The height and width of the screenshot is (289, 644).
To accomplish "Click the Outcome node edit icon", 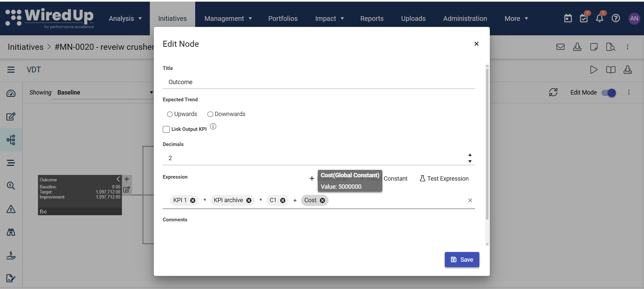I will coord(127,189).
